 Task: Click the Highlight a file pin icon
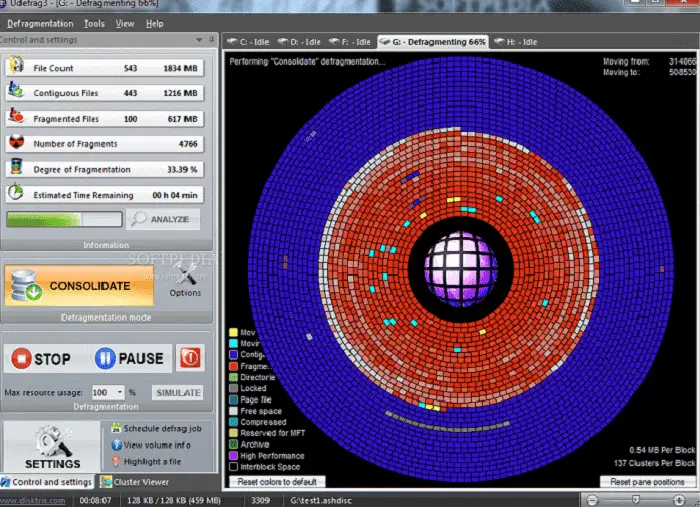pos(116,461)
